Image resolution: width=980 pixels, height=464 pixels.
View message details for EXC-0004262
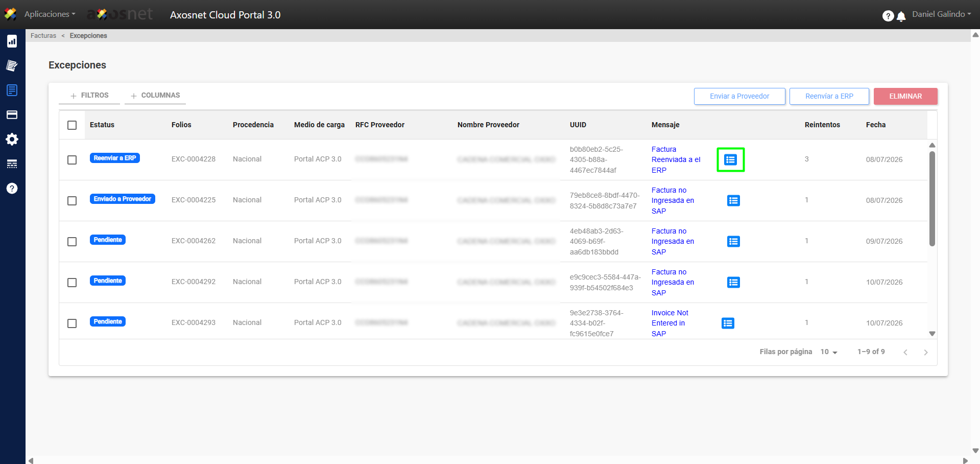point(733,242)
